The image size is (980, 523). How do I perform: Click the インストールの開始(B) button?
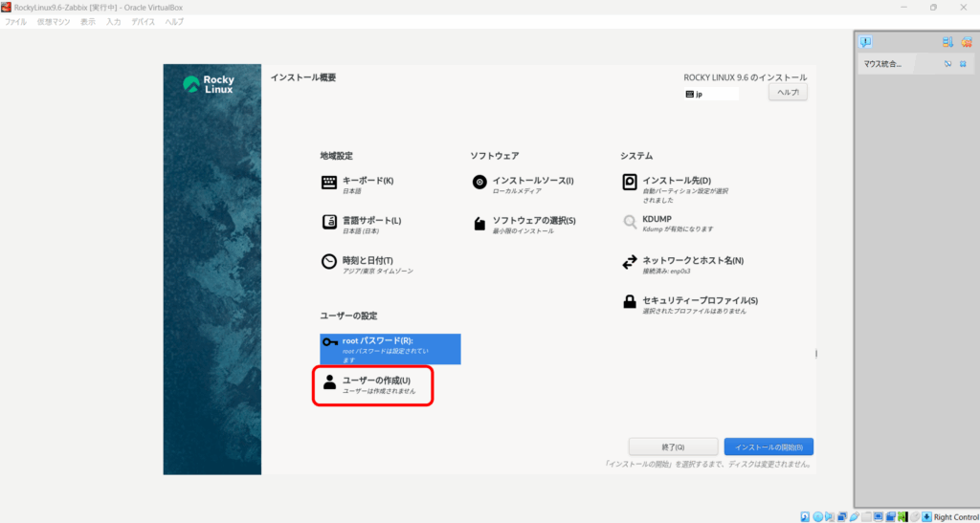pos(768,447)
